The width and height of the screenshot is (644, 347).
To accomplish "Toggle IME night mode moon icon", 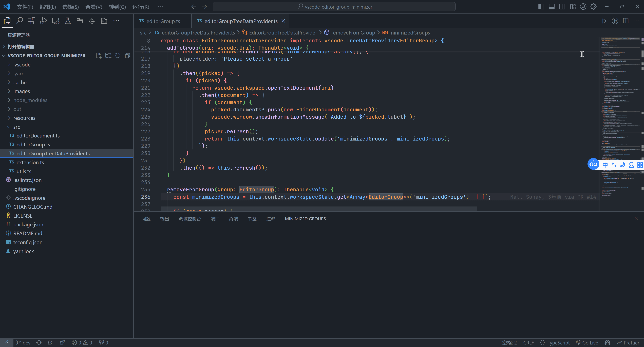I will pos(622,165).
